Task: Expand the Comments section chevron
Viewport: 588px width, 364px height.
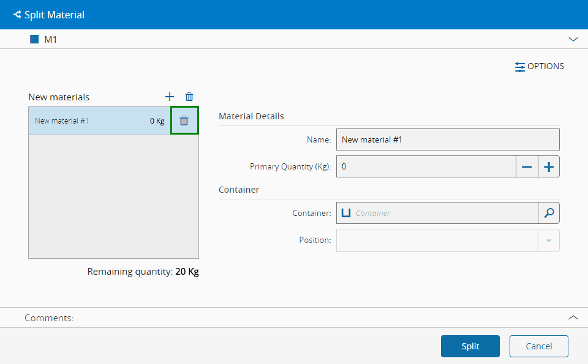Action: 573,318
